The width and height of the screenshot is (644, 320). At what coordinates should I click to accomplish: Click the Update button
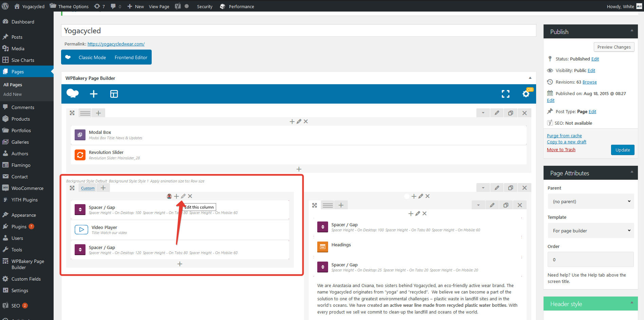622,150
